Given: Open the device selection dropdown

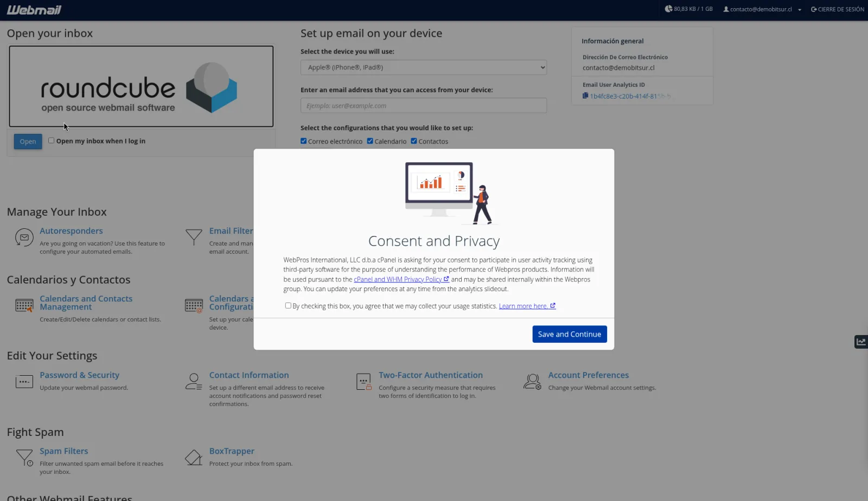Looking at the screenshot, I should (424, 67).
